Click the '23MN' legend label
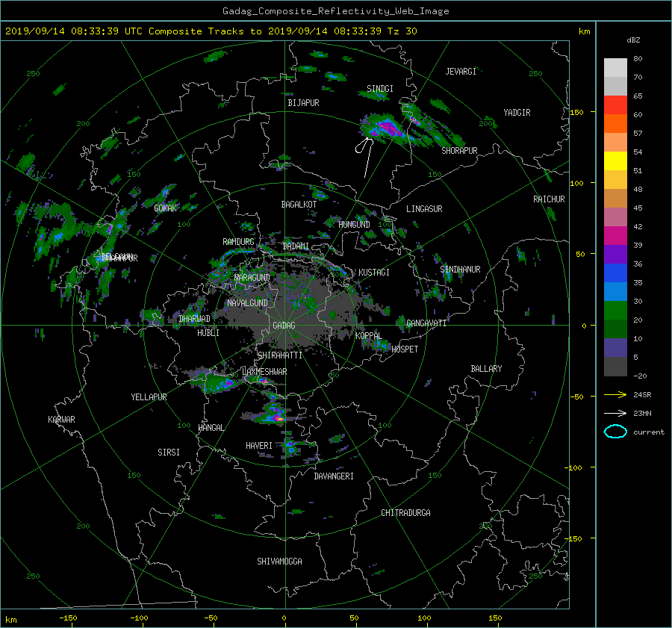This screenshot has height=628, width=672. pos(642,413)
